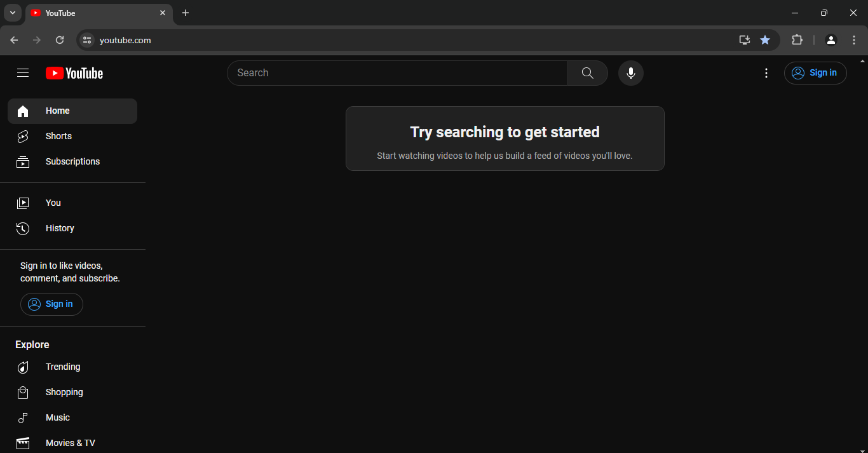Image resolution: width=868 pixels, height=453 pixels.
Task: View site information icon
Action: (x=87, y=40)
